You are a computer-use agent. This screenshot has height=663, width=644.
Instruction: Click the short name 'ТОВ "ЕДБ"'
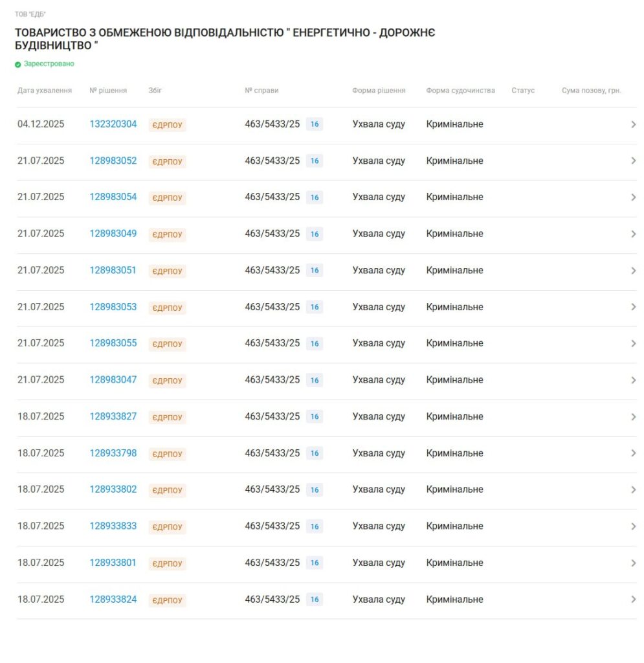tap(30, 14)
